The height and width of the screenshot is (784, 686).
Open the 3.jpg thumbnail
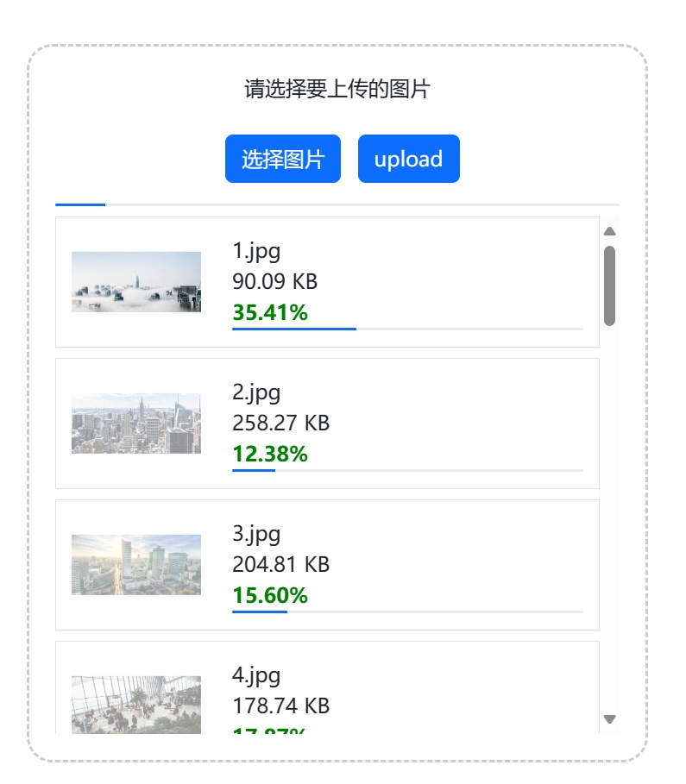pos(136,565)
